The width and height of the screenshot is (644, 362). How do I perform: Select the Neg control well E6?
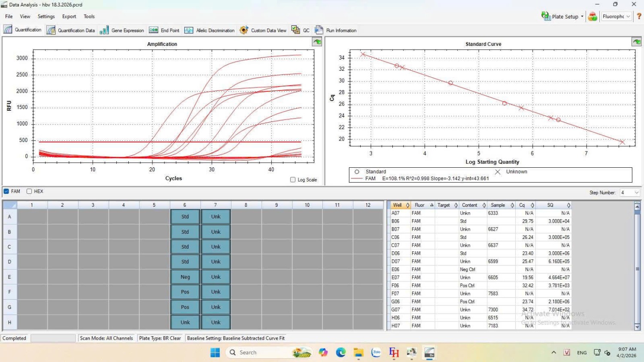point(185,277)
